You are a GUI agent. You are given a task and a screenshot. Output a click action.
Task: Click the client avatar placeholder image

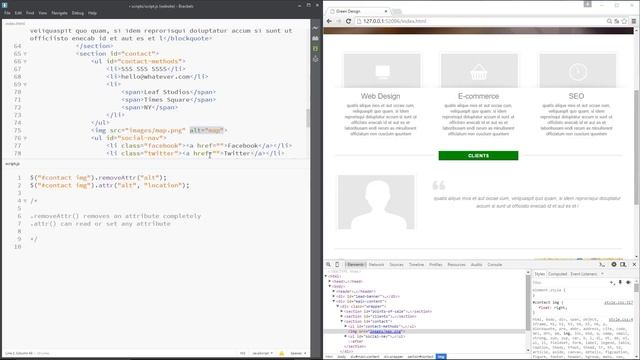pos(376,202)
